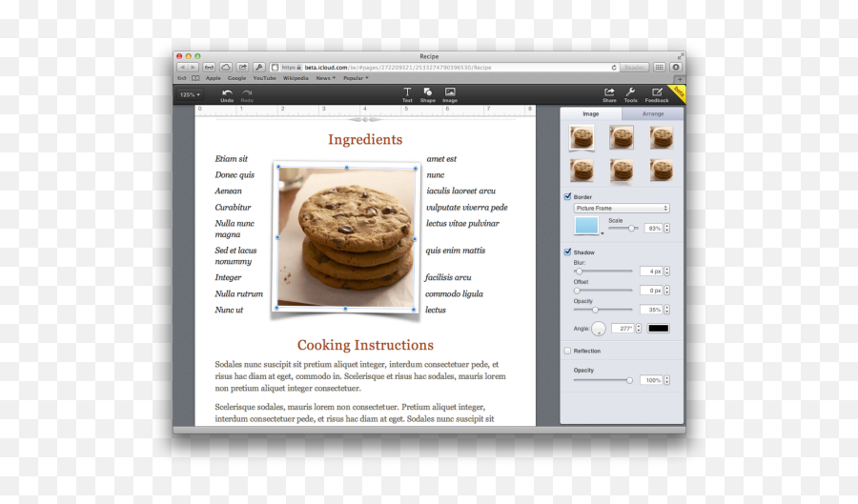Select the cookie image in the document
The image size is (858, 504).
pos(346,238)
